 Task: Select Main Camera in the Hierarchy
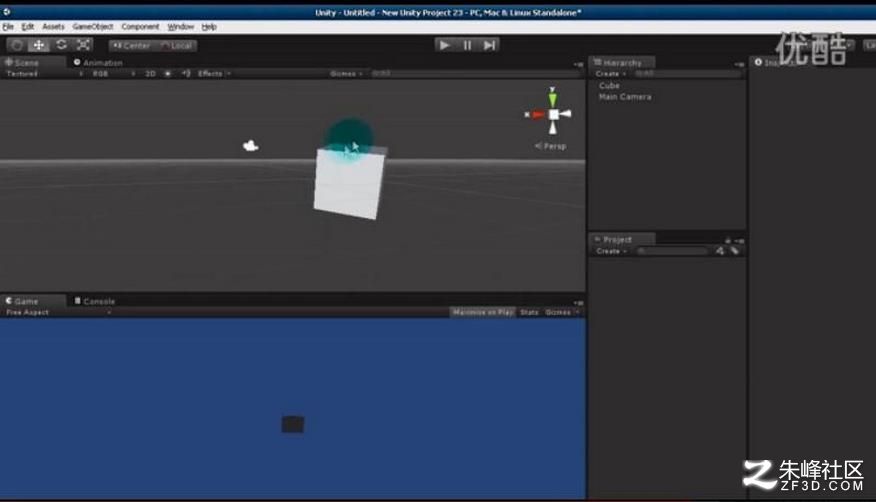(x=625, y=97)
